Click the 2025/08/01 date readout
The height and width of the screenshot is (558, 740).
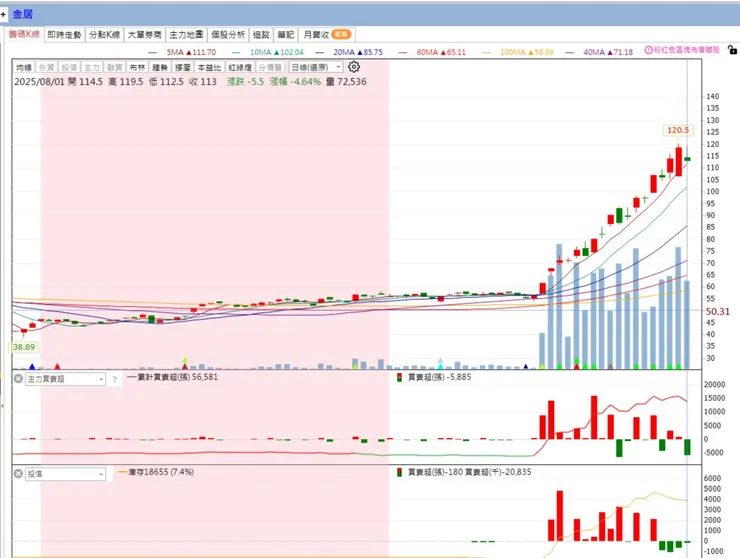point(40,82)
